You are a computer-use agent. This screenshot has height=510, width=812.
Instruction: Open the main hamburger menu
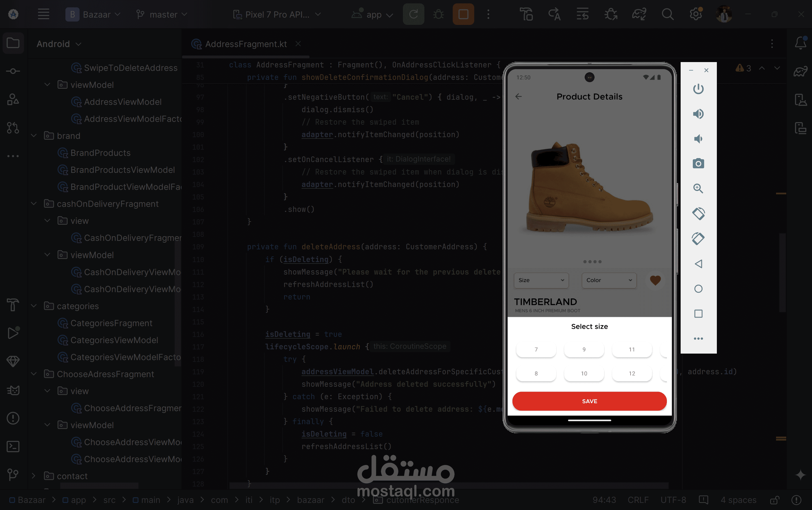(x=44, y=14)
